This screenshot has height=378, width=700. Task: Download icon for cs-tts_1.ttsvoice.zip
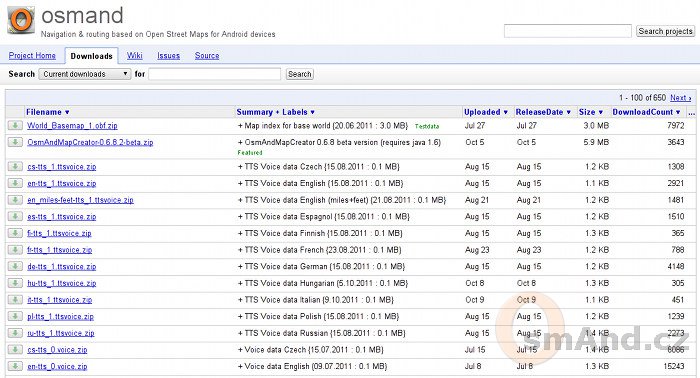coord(15,166)
